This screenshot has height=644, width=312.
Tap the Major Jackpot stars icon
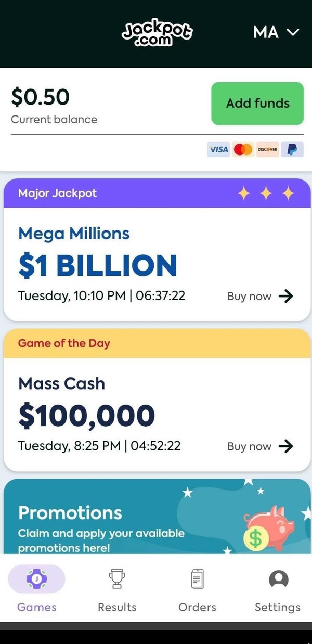click(266, 194)
